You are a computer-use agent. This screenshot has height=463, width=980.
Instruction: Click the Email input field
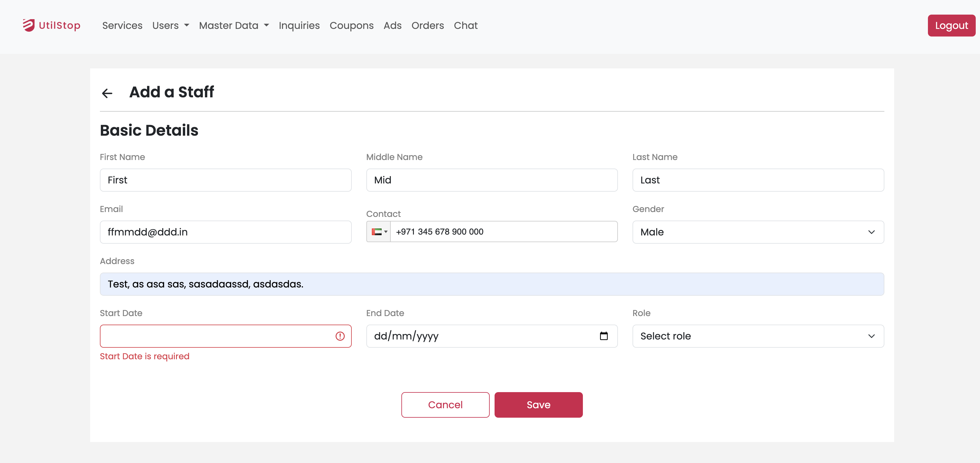225,232
